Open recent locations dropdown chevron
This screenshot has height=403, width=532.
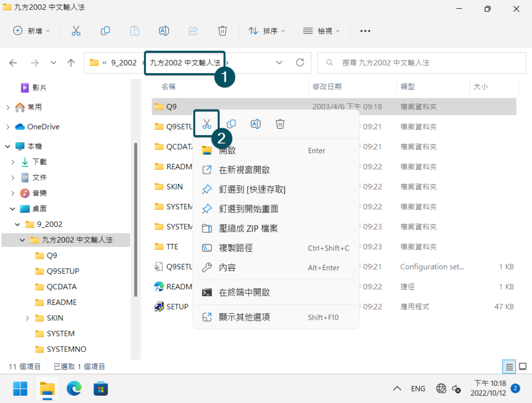point(54,63)
